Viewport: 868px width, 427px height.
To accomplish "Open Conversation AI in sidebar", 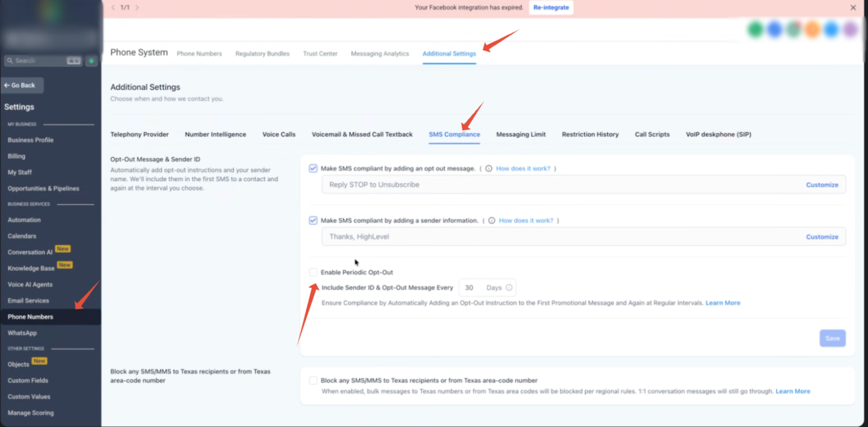I will [x=30, y=252].
